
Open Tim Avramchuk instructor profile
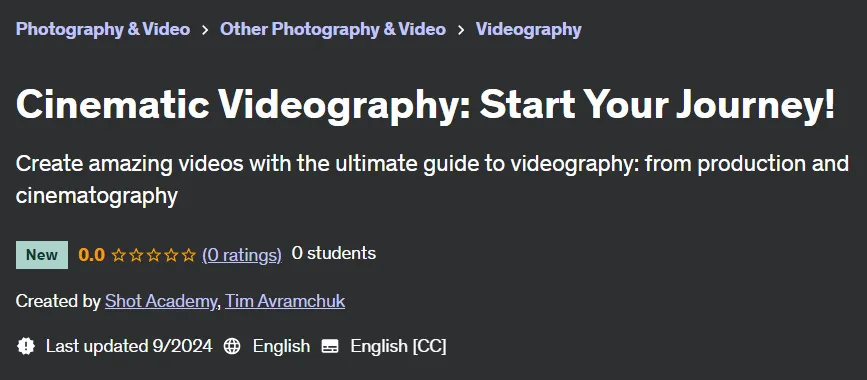285,301
